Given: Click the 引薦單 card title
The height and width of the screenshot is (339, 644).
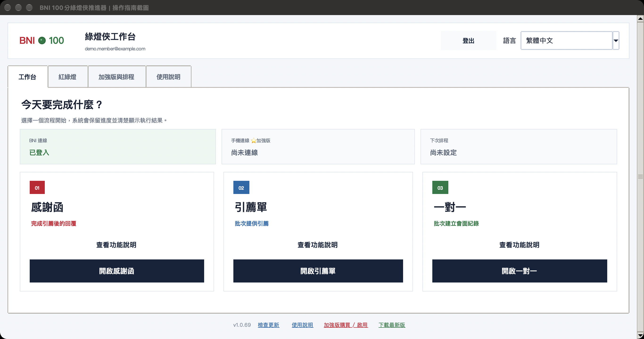Looking at the screenshot, I should [x=251, y=207].
